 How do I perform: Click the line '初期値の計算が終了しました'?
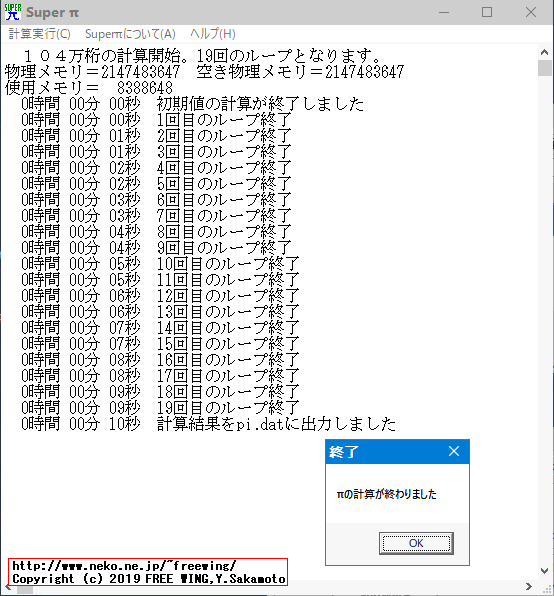coord(193,104)
